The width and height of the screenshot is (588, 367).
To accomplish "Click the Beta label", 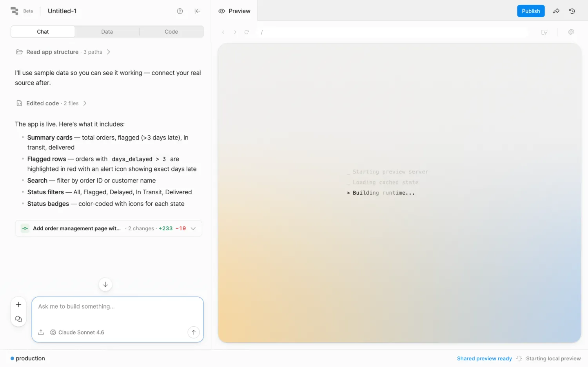I will click(28, 11).
